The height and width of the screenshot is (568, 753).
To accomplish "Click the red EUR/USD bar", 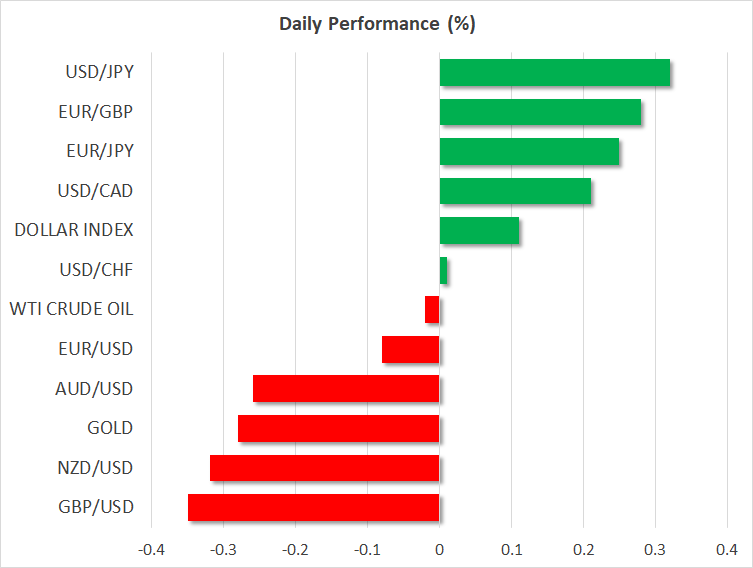I will (x=411, y=349).
